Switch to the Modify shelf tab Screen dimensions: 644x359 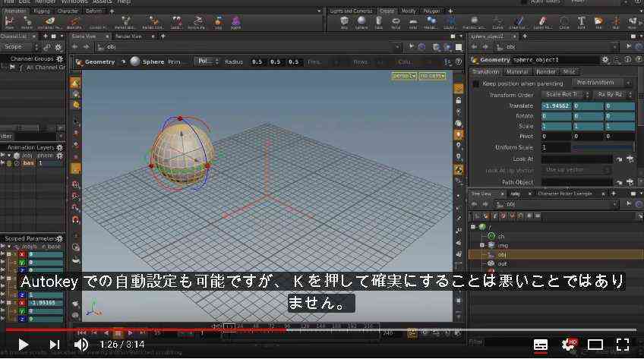[409, 11]
